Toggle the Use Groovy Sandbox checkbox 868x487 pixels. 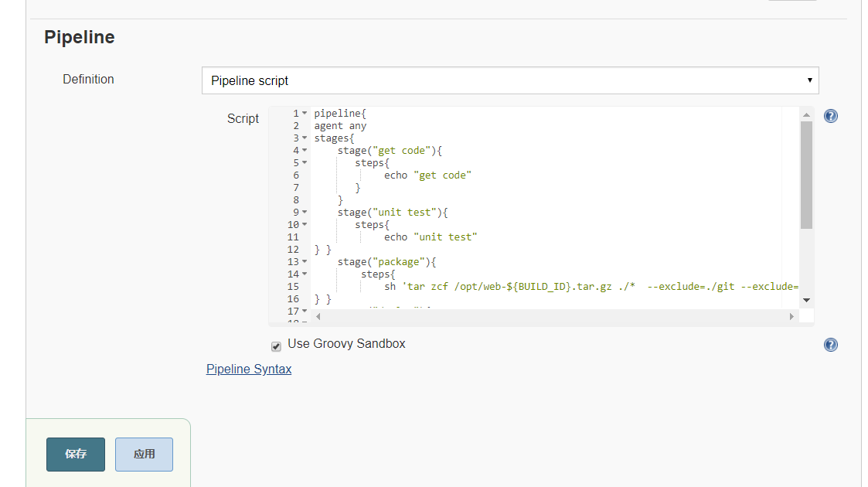[276, 346]
